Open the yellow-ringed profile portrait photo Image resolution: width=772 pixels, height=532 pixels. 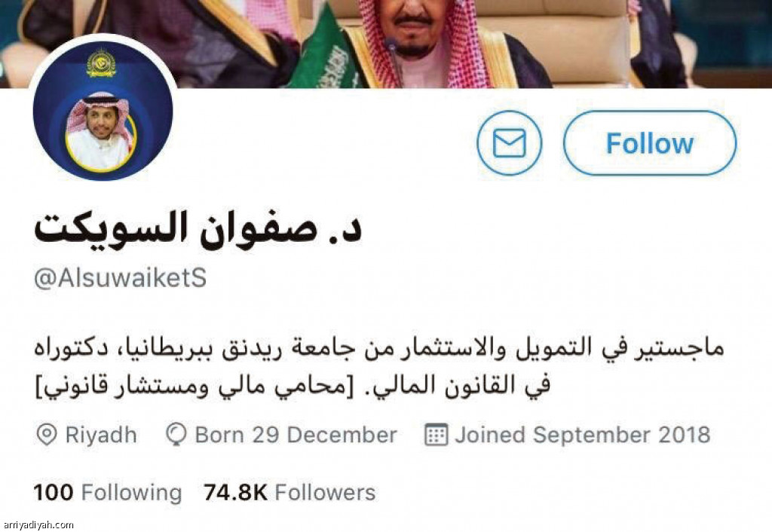pyautogui.click(x=100, y=132)
